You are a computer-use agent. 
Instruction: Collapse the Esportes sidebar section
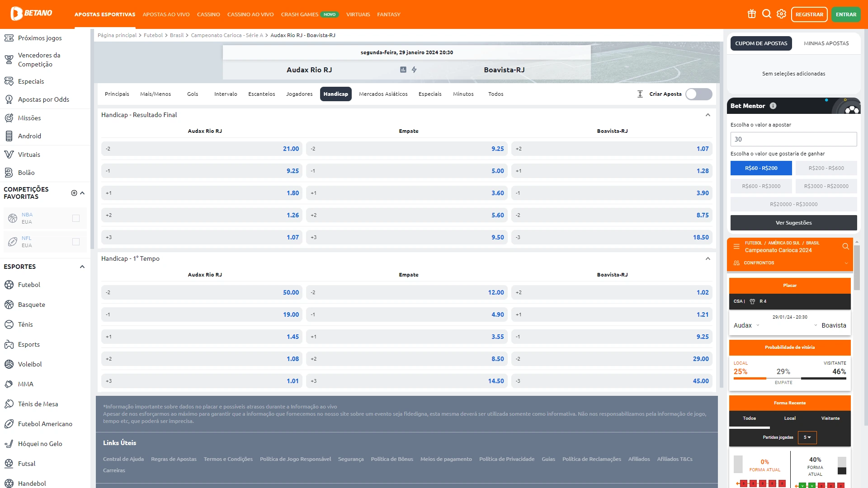coord(82,267)
